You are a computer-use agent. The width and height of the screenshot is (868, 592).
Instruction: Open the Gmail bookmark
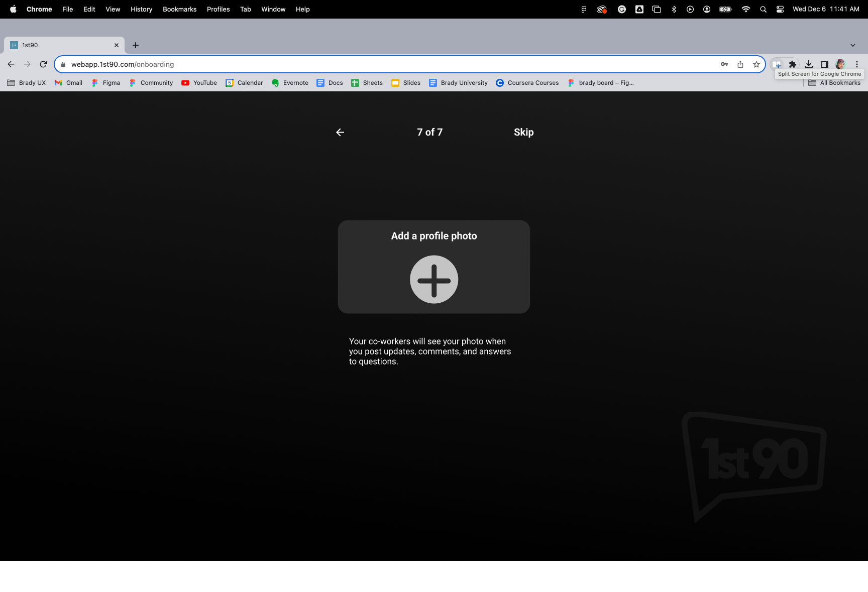(x=68, y=83)
